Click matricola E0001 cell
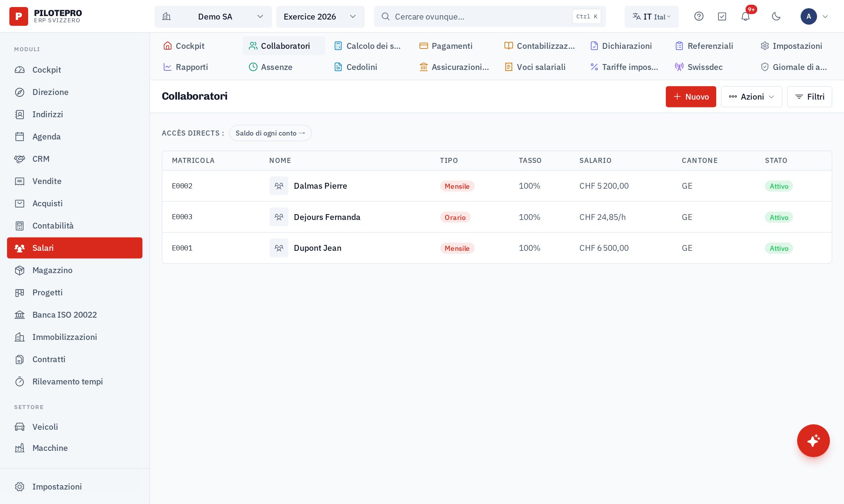 [x=182, y=248]
